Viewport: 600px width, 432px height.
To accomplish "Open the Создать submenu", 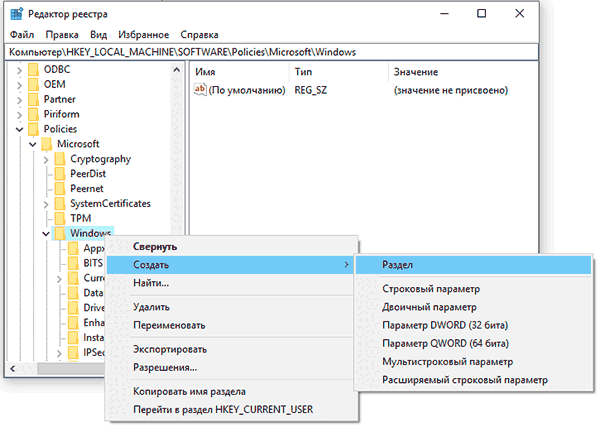I will click(x=232, y=265).
